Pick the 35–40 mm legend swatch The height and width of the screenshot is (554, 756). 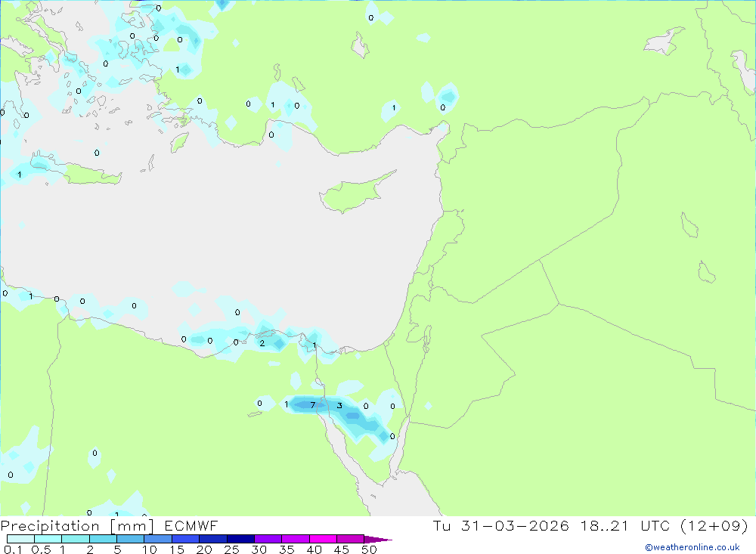coord(296,539)
